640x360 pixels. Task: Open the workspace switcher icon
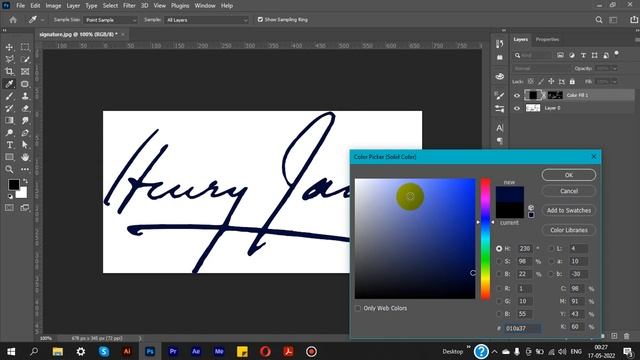[x=613, y=20]
